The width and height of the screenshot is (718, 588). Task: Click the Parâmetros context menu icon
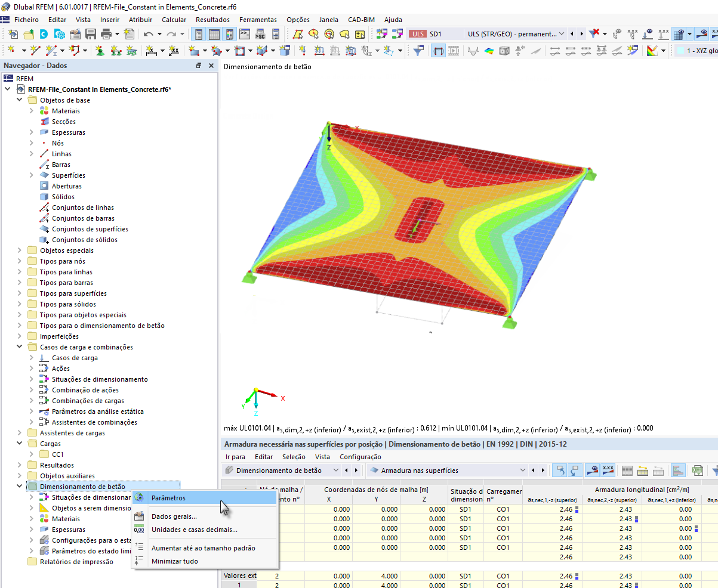coord(139,498)
